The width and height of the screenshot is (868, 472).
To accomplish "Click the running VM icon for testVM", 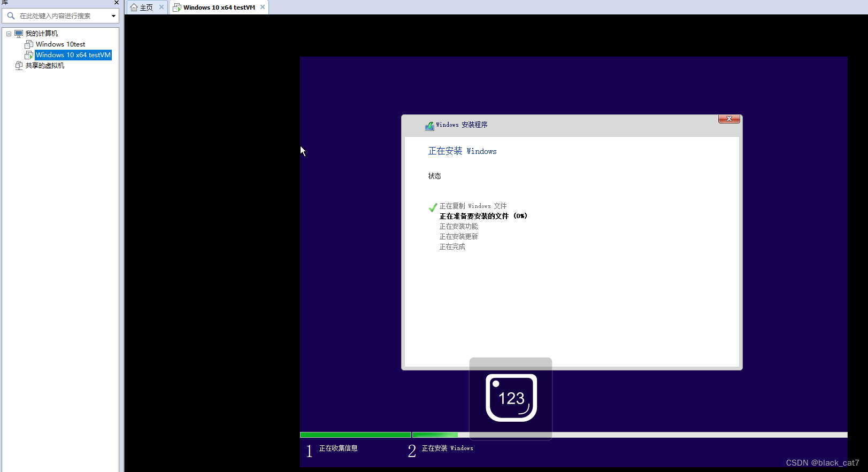I will point(29,55).
